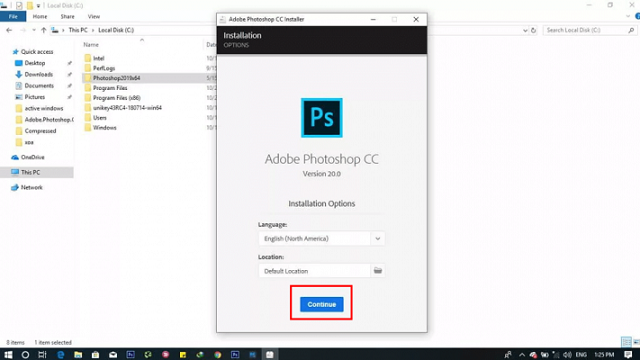Show hidden system tray icons

[522, 355]
